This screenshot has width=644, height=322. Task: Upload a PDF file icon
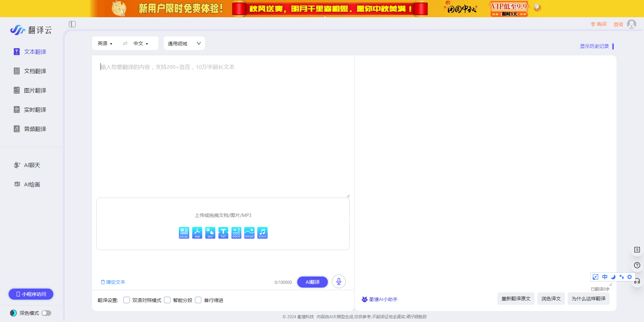(x=197, y=233)
